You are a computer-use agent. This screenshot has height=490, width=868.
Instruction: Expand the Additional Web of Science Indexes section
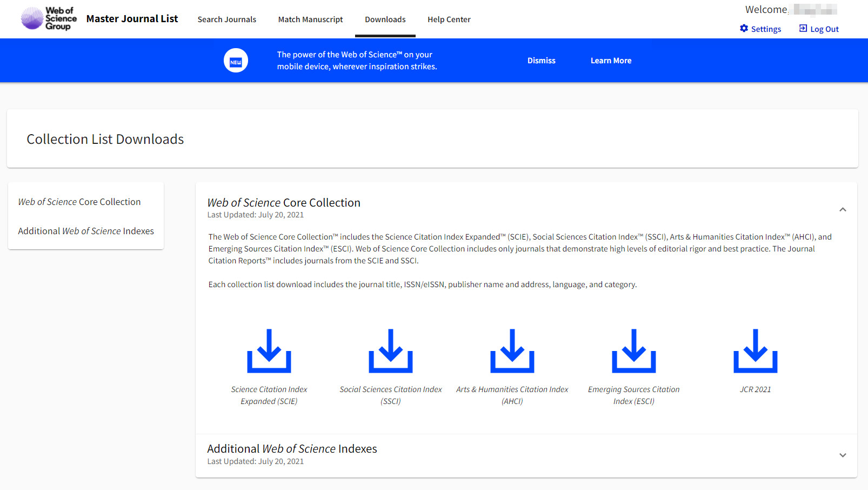coord(843,455)
